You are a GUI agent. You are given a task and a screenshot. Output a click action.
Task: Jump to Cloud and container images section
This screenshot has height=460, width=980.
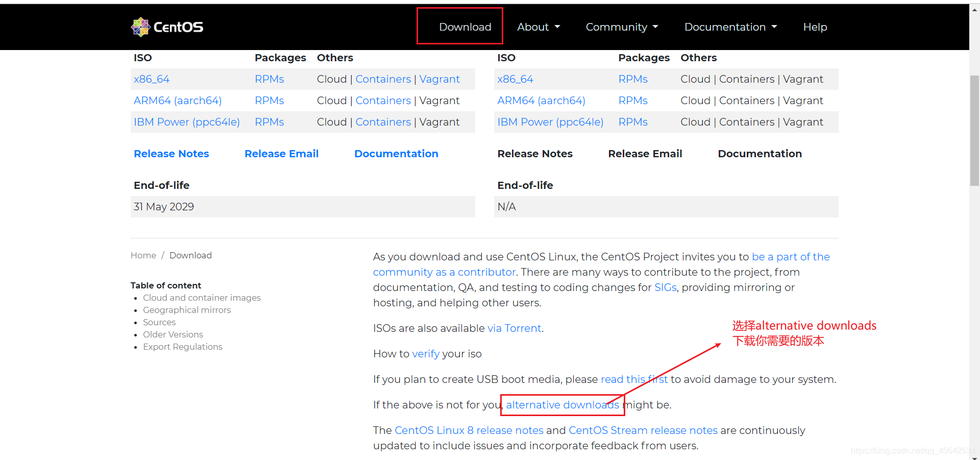(202, 298)
